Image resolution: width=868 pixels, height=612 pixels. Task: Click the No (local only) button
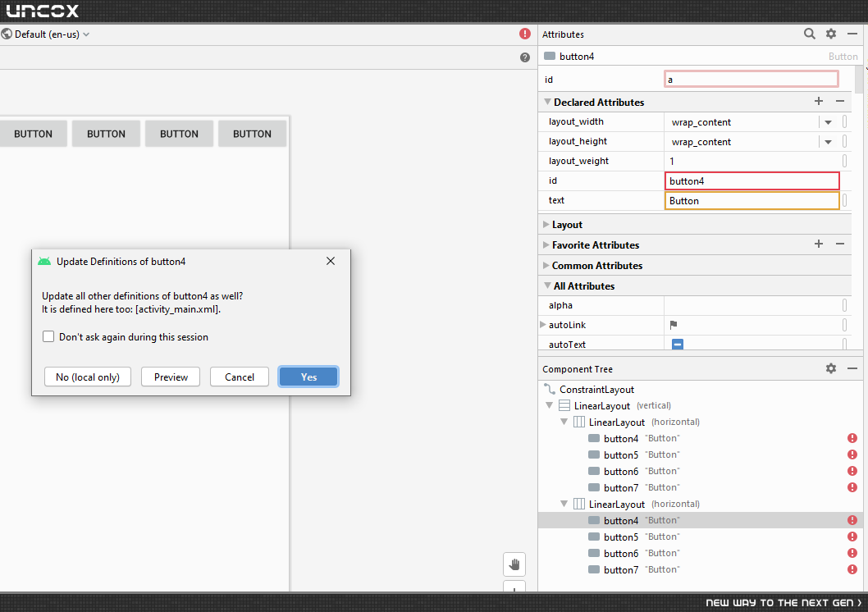[88, 377]
